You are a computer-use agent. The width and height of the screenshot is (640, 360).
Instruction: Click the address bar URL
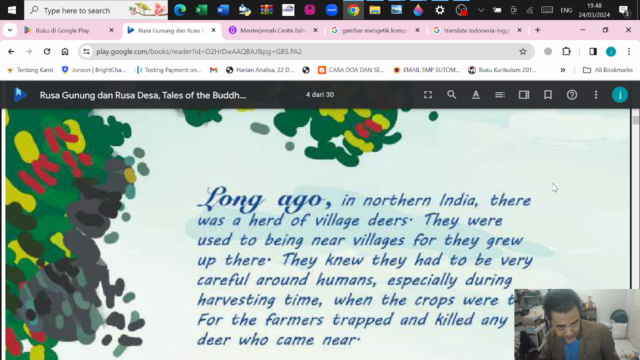[199, 51]
